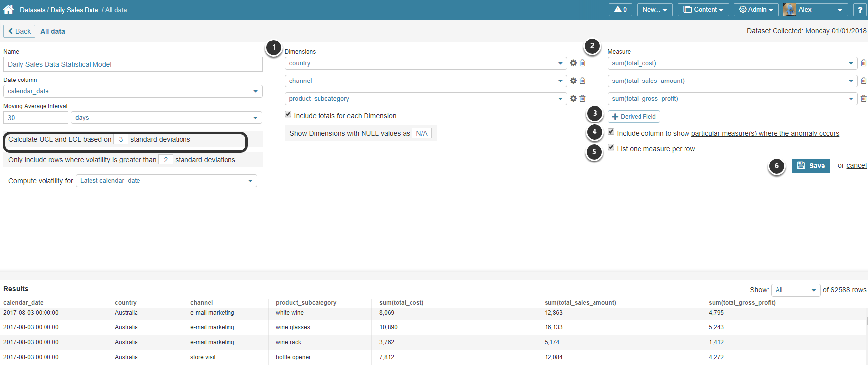The image size is (868, 365).
Task: Delete the sum(total_cost) measure
Action: 863,63
